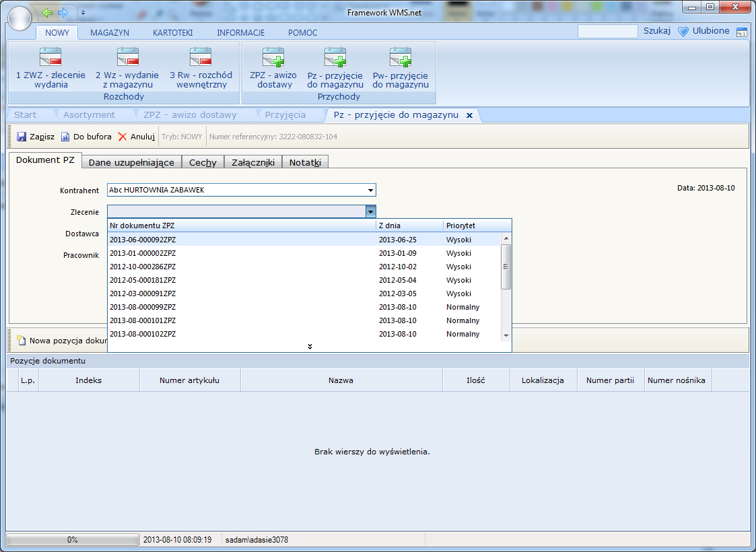Viewport: 756px width, 552px height.
Task: Close the Pz - przyjęcie do magazynu tab
Action: coord(469,115)
